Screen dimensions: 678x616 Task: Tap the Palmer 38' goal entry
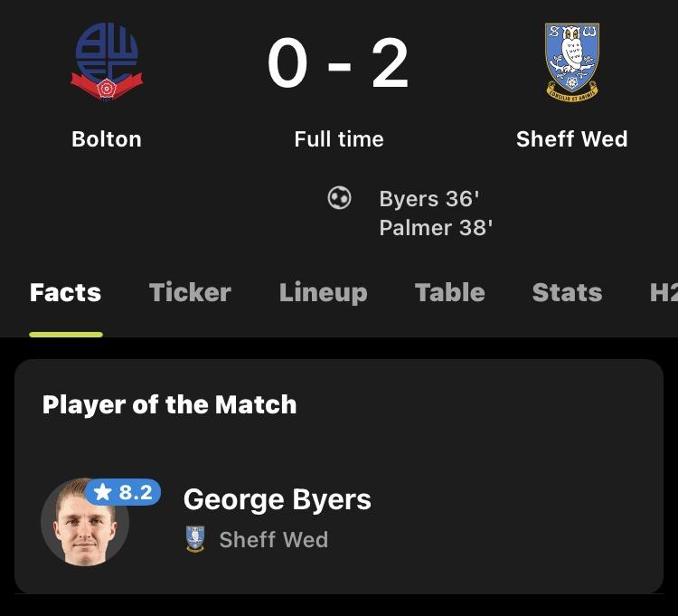click(435, 227)
